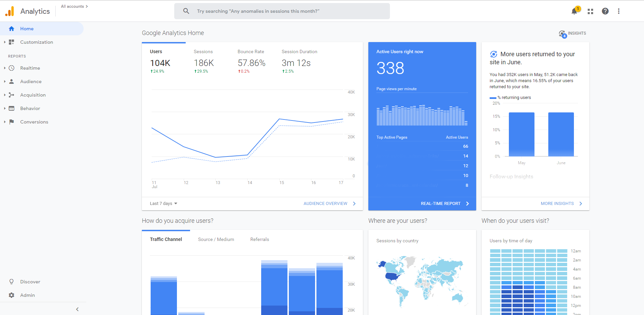Click the Users by time of day heading

(x=511, y=241)
